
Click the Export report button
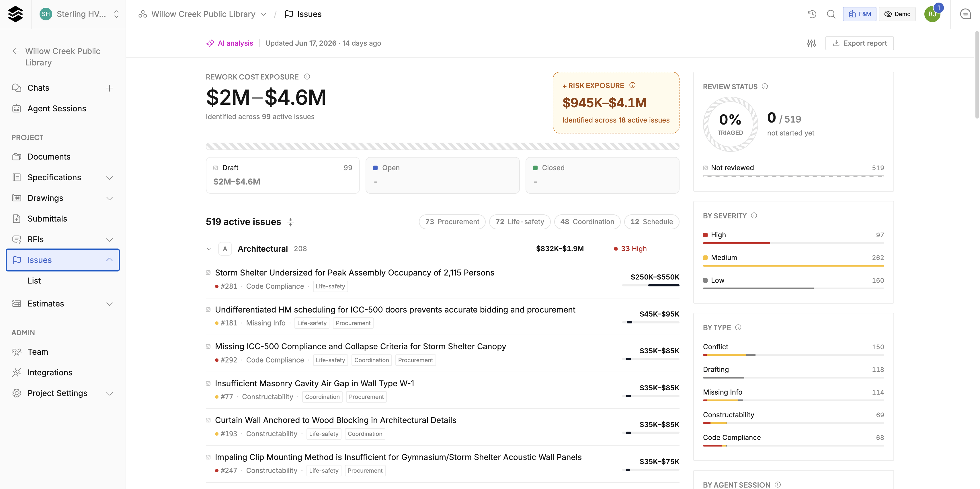pos(859,43)
